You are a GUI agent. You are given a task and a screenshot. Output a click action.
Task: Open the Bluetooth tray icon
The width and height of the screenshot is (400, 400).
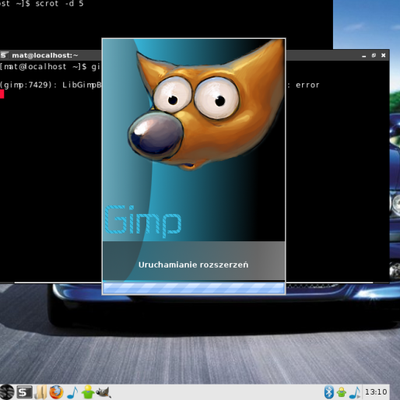click(x=329, y=392)
